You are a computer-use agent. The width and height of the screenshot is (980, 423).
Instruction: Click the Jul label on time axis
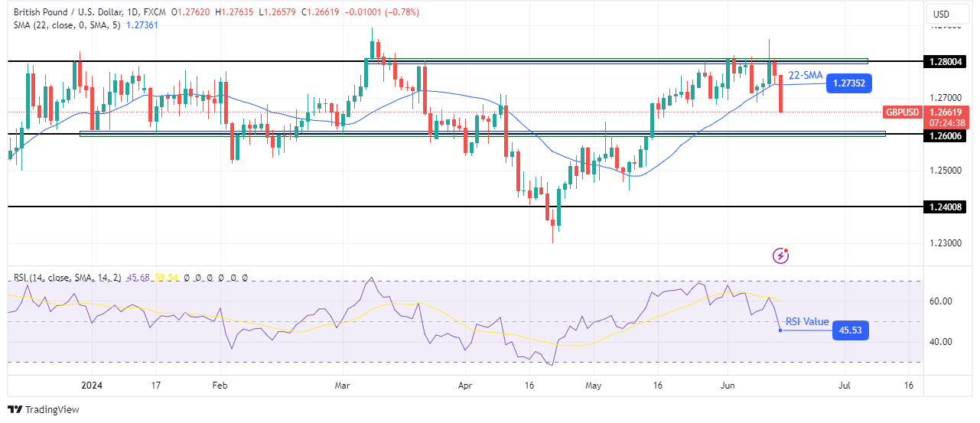coord(844,385)
